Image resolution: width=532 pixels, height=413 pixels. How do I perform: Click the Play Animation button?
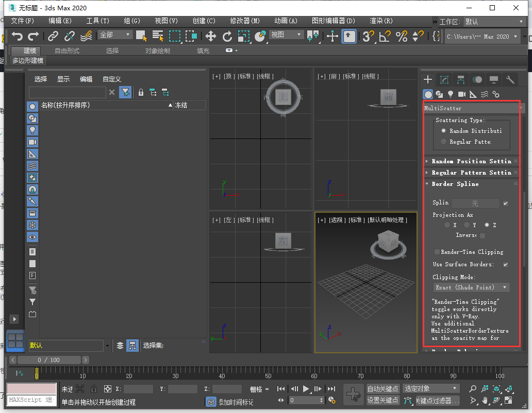point(306,388)
